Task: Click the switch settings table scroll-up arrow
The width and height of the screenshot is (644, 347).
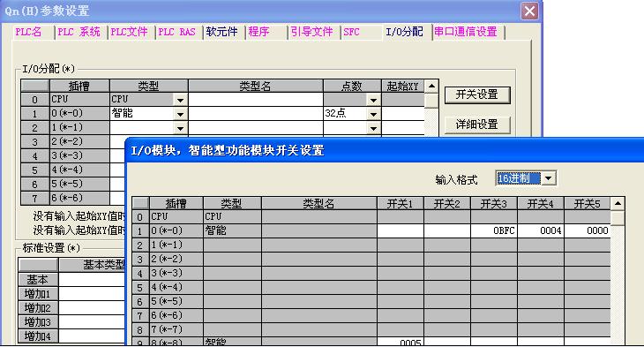Action: 618,203
